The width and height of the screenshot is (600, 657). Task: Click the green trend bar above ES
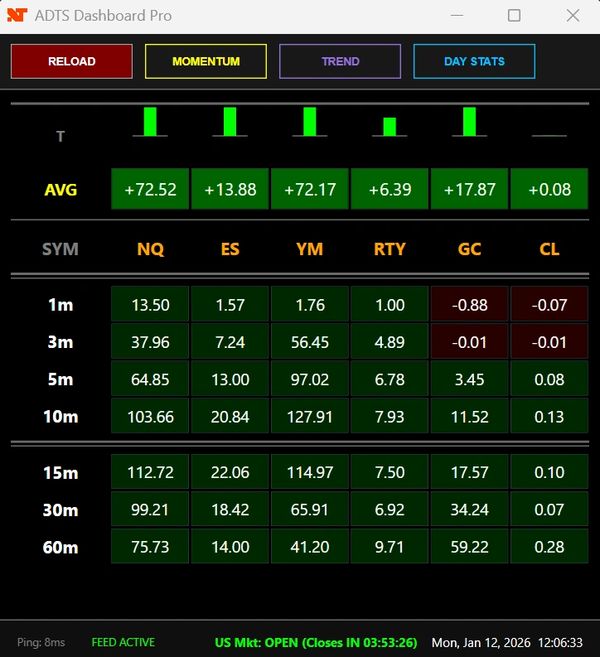(x=230, y=121)
